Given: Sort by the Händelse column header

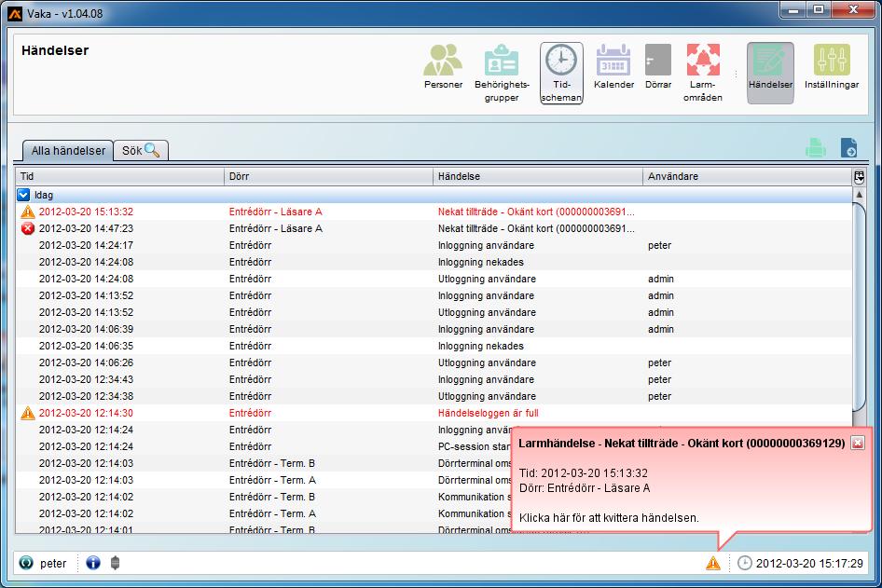Looking at the screenshot, I should (538, 176).
